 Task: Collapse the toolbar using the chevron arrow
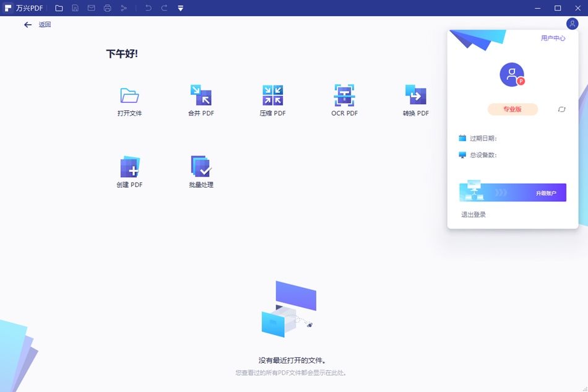[x=180, y=8]
